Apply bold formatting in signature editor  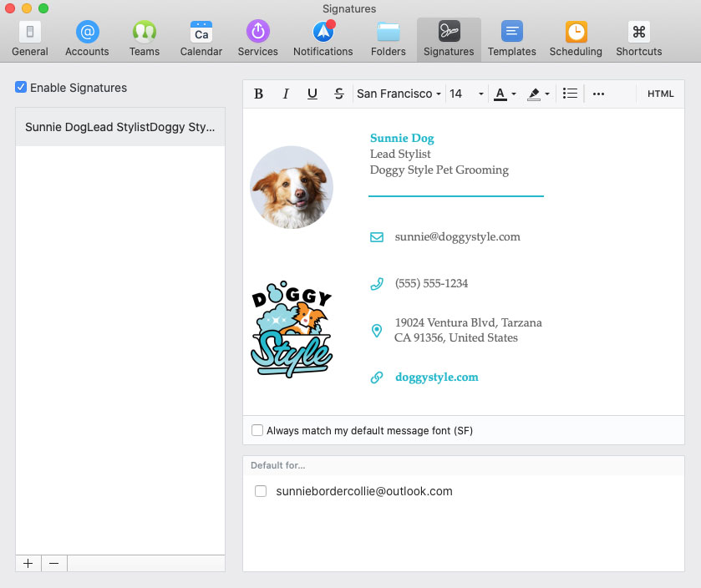(258, 94)
